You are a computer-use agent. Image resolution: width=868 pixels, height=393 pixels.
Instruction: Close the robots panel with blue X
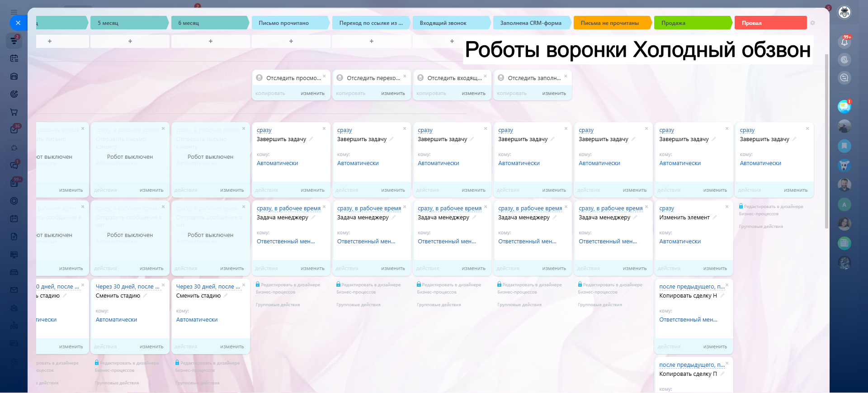point(18,23)
